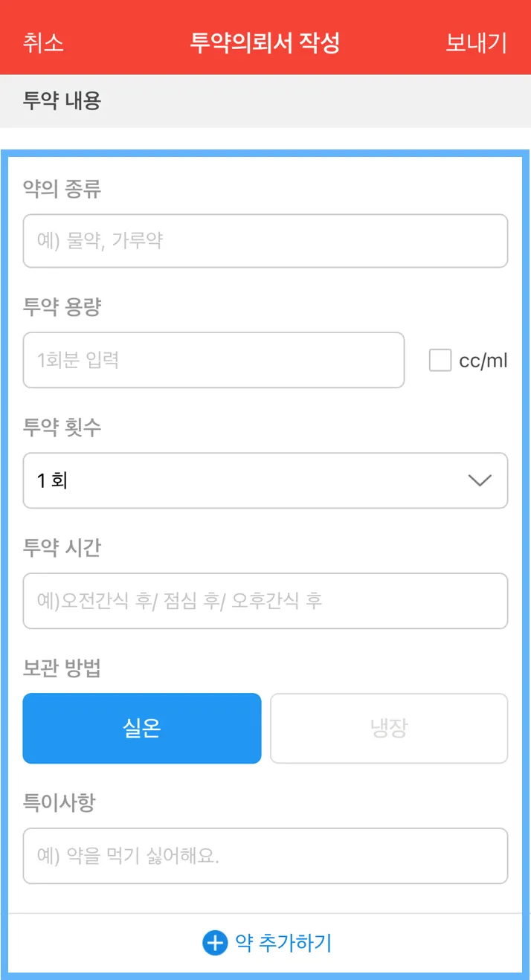Select 냉장 storage method
This screenshot has height=980, width=531.
point(388,729)
